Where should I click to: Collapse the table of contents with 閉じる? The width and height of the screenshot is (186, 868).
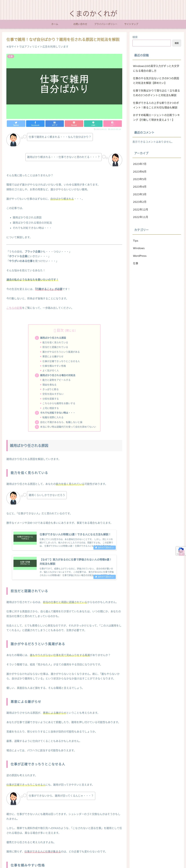pos(70,331)
